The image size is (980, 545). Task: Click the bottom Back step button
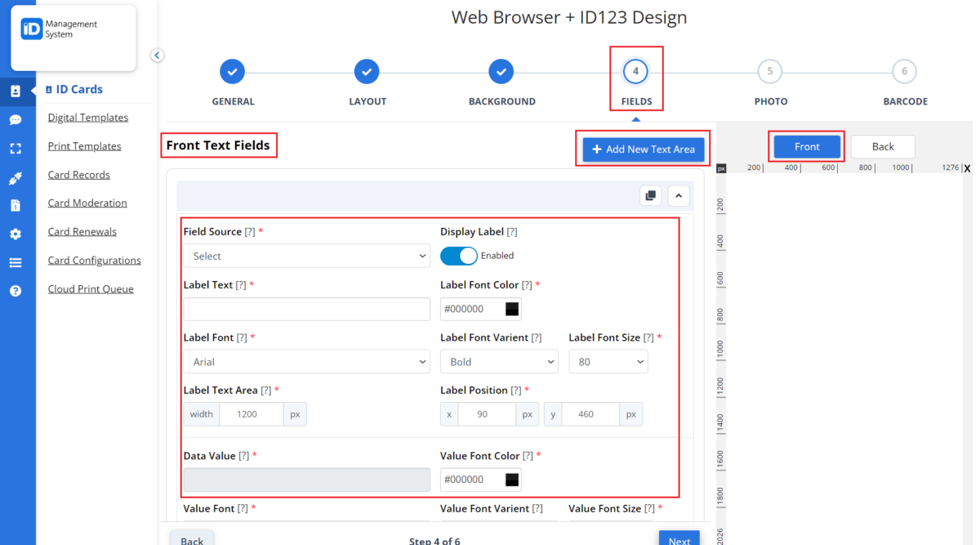192,539
